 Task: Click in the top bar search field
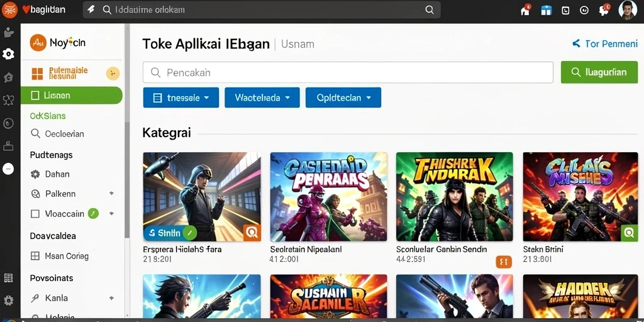[262, 10]
